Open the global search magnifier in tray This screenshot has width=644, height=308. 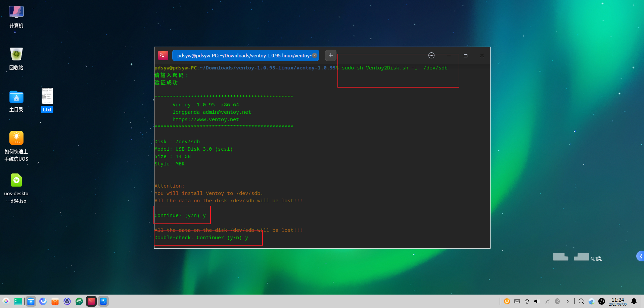[x=582, y=301]
